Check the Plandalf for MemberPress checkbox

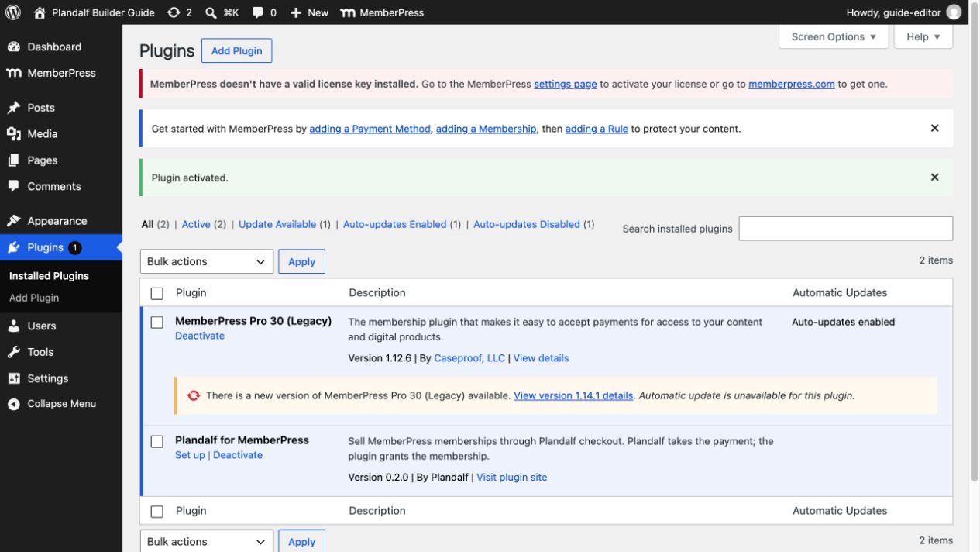pyautogui.click(x=157, y=441)
